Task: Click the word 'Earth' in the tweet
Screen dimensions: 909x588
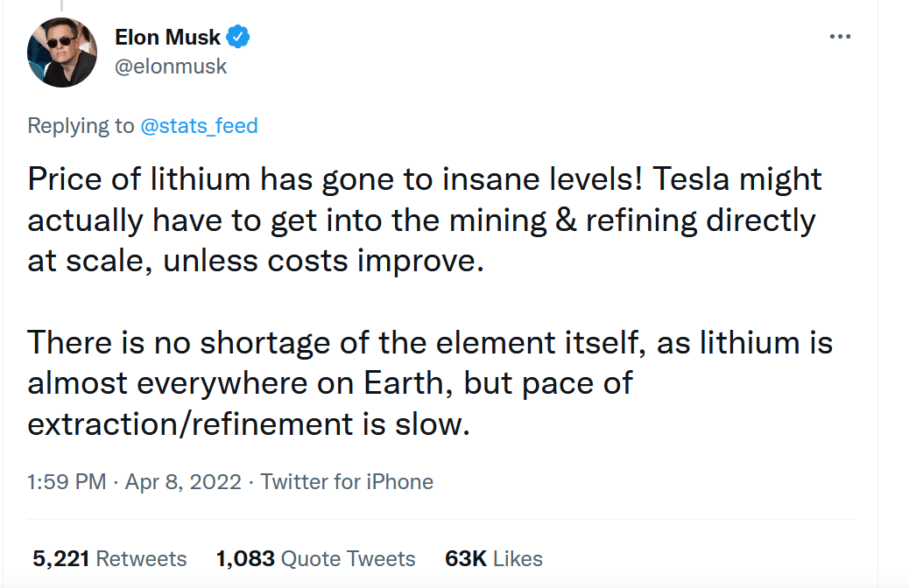Action: click(404, 383)
